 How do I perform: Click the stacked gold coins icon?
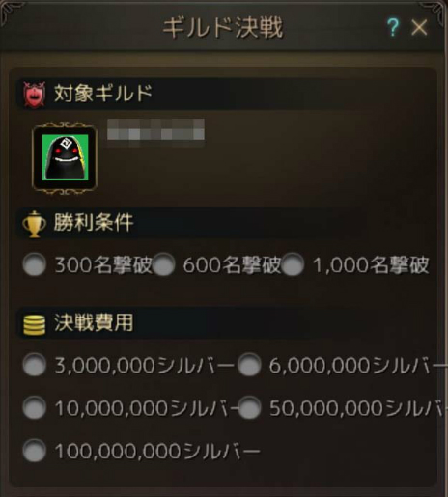[x=34, y=324]
